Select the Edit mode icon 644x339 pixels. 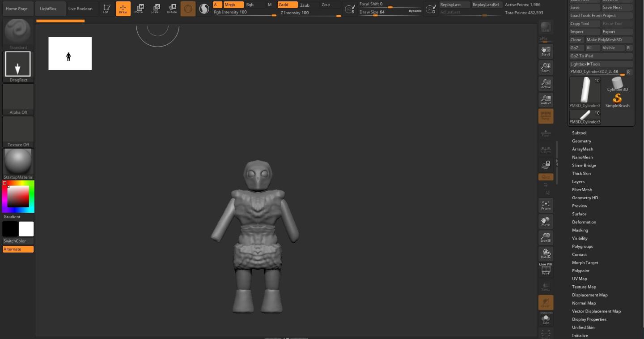(106, 9)
